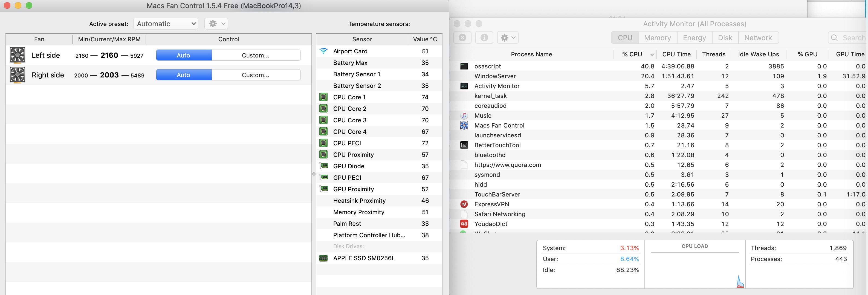The height and width of the screenshot is (295, 868).
Task: Switch to the Memory tab
Action: tap(657, 38)
